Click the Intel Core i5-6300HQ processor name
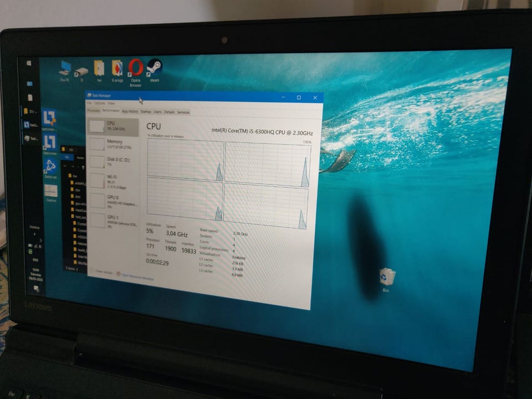This screenshot has height=399, width=532. [262, 132]
